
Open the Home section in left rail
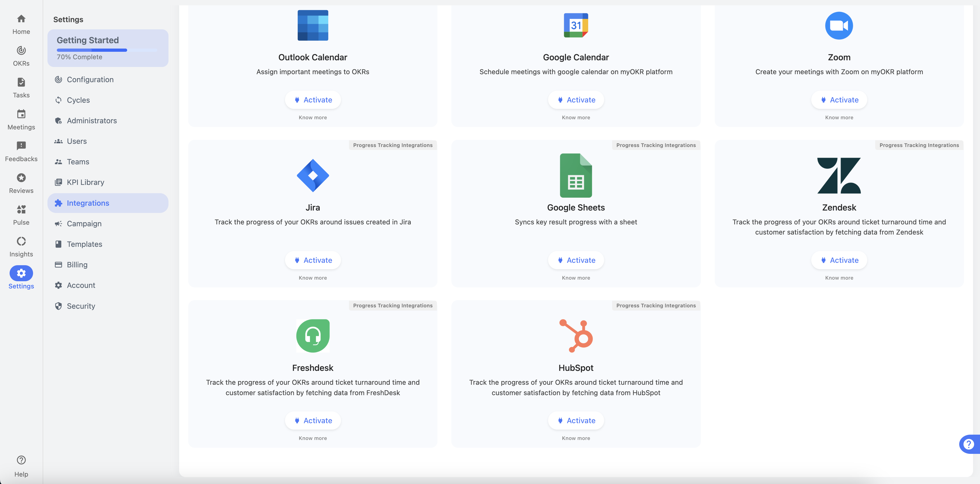[x=21, y=24]
